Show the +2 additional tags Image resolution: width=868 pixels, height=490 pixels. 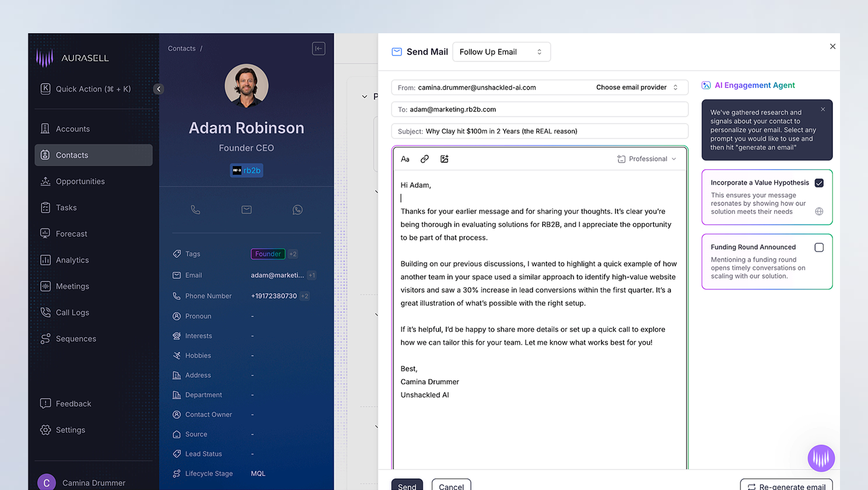click(x=293, y=254)
